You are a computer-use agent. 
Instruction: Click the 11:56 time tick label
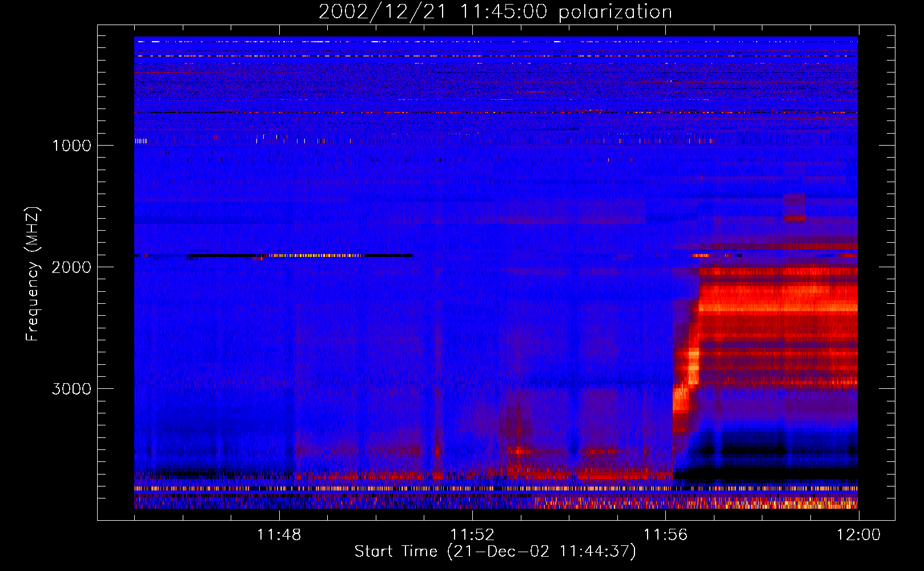[x=666, y=535]
